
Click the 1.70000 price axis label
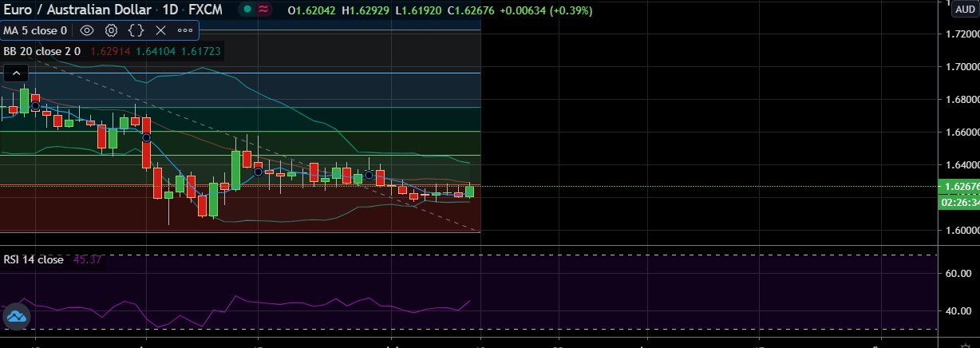coord(961,67)
